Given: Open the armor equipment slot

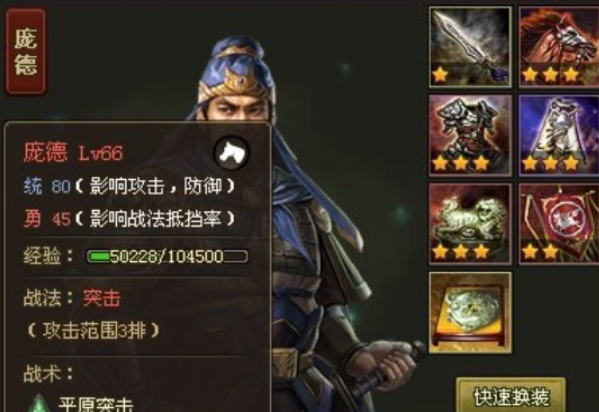Looking at the screenshot, I should coord(470,136).
